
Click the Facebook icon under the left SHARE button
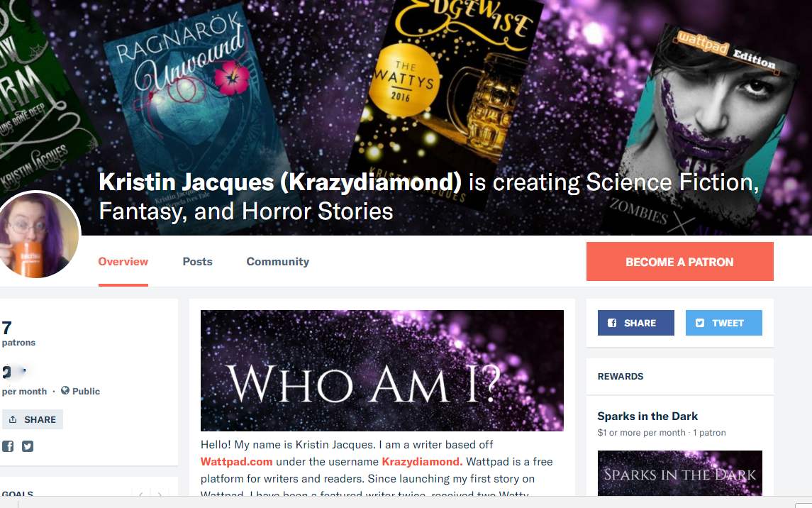[x=8, y=446]
